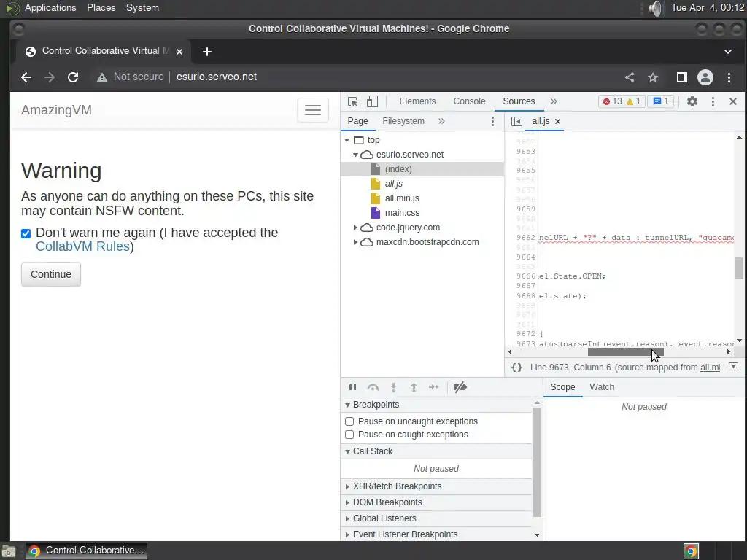747x560 pixels.
Task: Enable Pause on uncaught exceptions
Action: (x=349, y=421)
